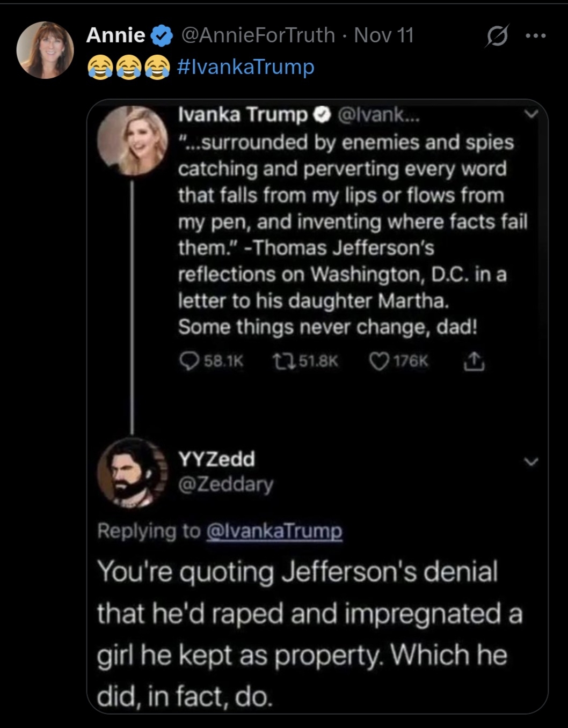Click the heart like icon showing 176K
Image resolution: width=568 pixels, height=728 pixels.
tap(379, 362)
